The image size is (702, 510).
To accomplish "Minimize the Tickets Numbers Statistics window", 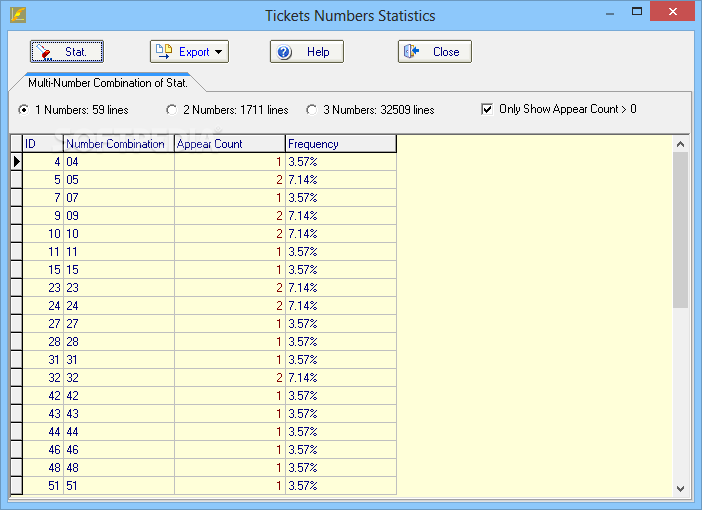I will pos(610,13).
